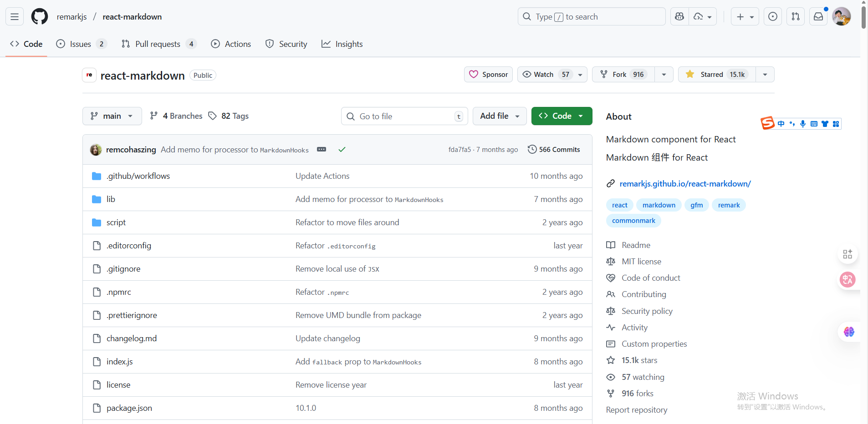Viewport: 868px width, 424px height.
Task: View commit status check mark
Action: tap(342, 149)
